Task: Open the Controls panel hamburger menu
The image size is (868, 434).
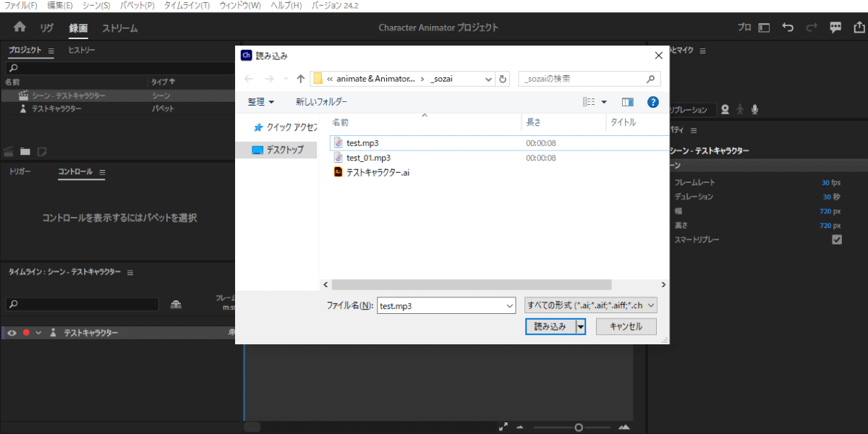Action: [x=102, y=172]
